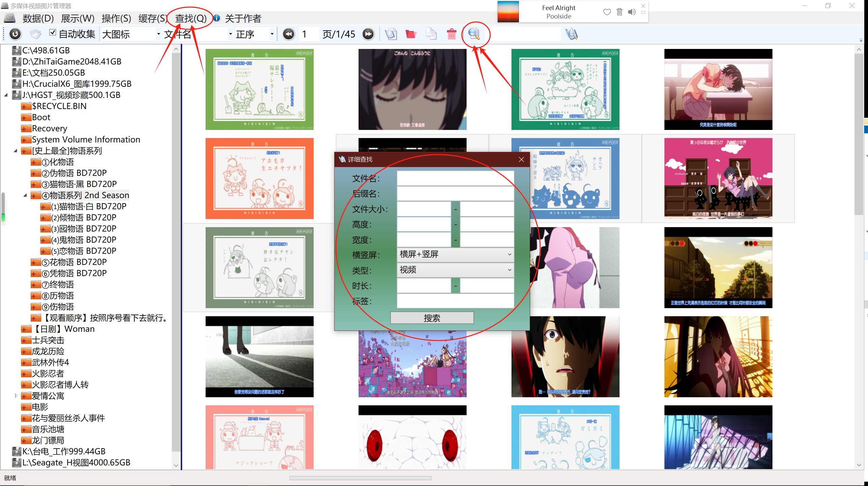Click minimum 时长 input field
This screenshot has width=868, height=486.
tap(424, 286)
